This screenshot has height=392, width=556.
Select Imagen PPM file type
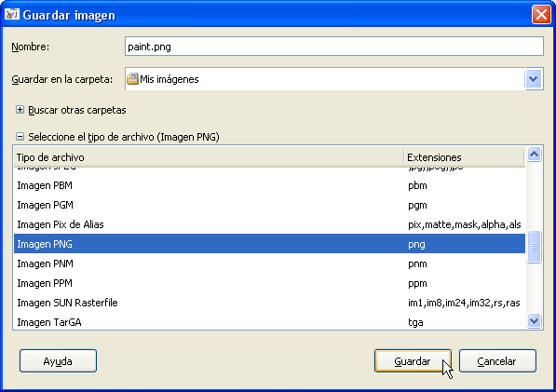tap(269, 283)
